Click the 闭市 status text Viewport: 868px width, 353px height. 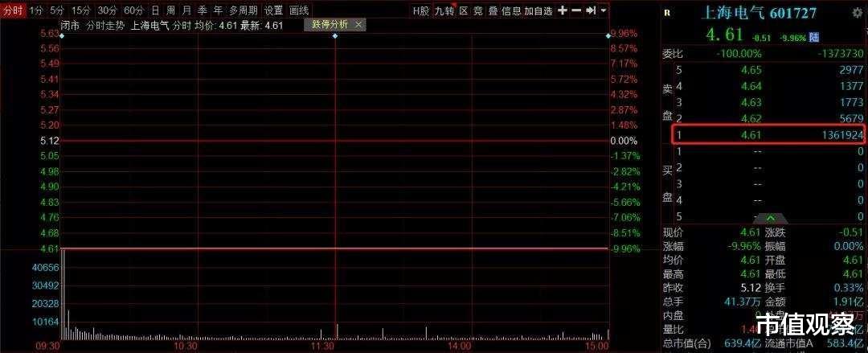tap(71, 24)
